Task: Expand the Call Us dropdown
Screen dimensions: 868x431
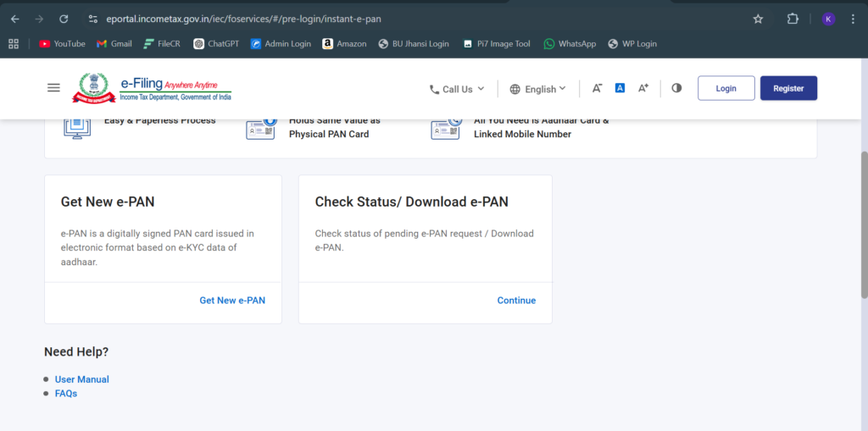Action: tap(457, 89)
